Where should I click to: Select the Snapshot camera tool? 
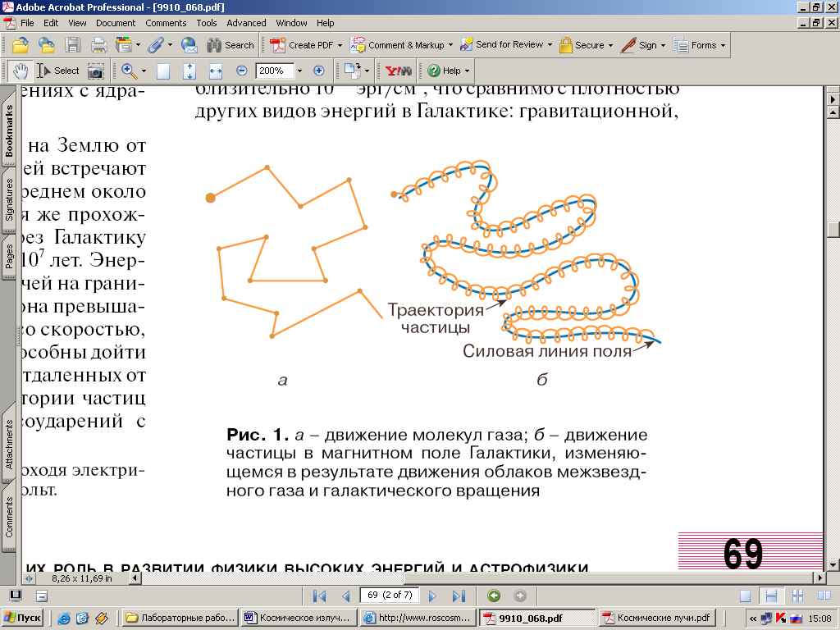click(x=96, y=71)
